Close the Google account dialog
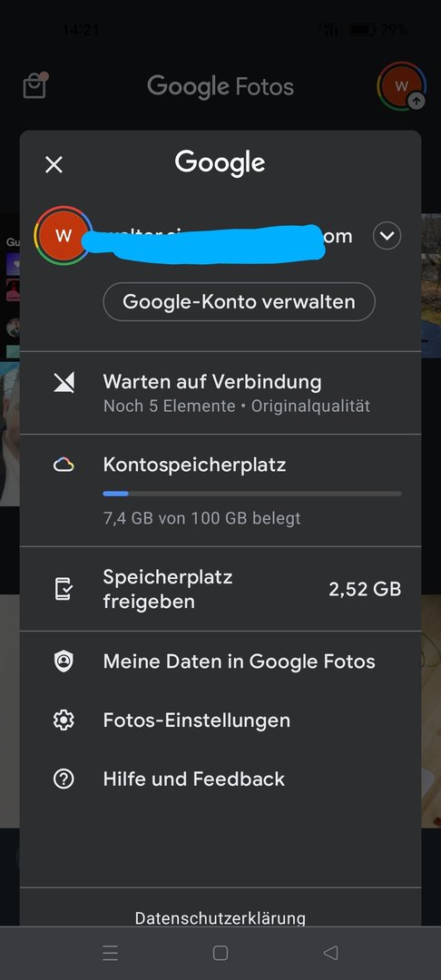Viewport: 441px width, 980px height. pyautogui.click(x=54, y=165)
